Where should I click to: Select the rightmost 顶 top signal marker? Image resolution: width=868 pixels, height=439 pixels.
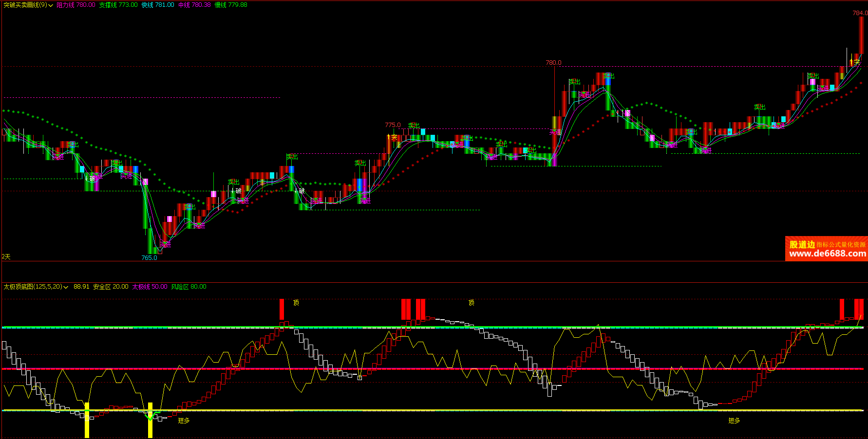(472, 303)
